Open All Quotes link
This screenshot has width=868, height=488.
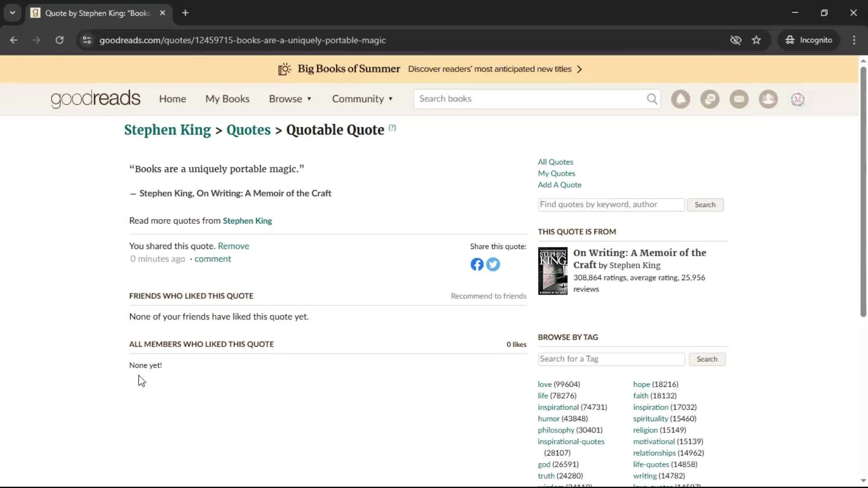pyautogui.click(x=555, y=162)
